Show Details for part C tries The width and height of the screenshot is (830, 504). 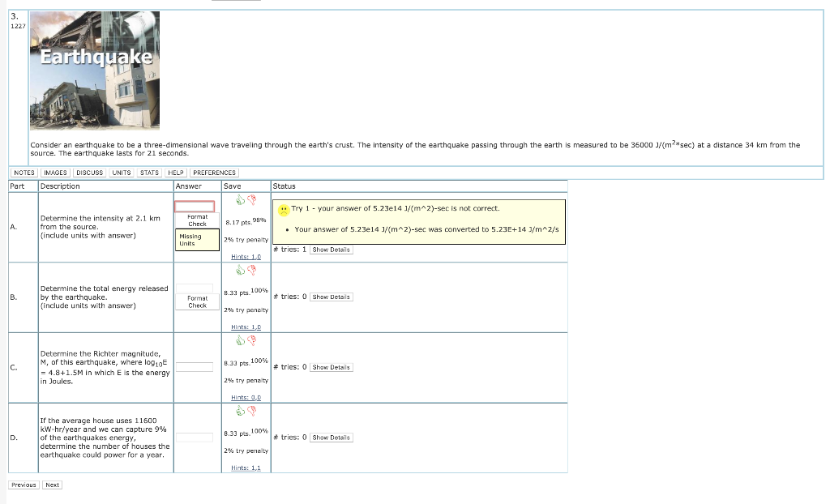click(331, 367)
